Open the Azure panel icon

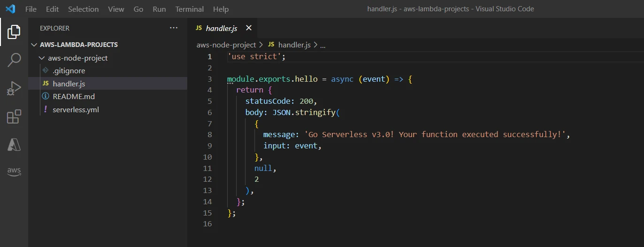coord(14,145)
